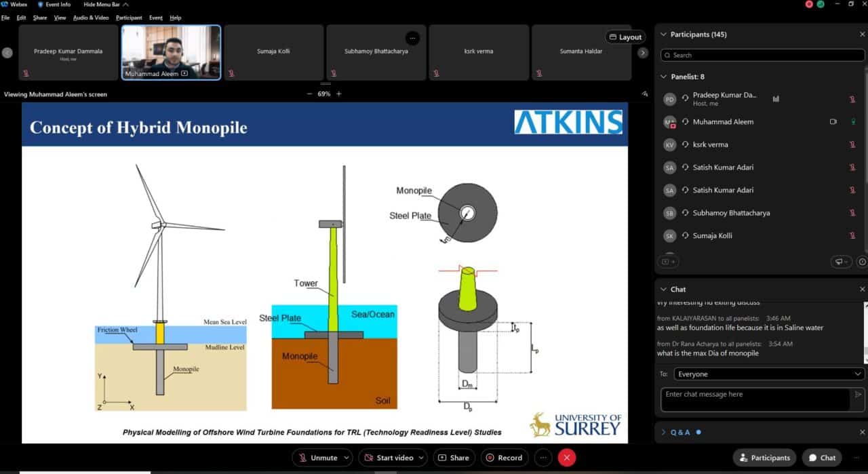868x474 pixels.
Task: Open the Event Info shield icon
Action: click(40, 4)
